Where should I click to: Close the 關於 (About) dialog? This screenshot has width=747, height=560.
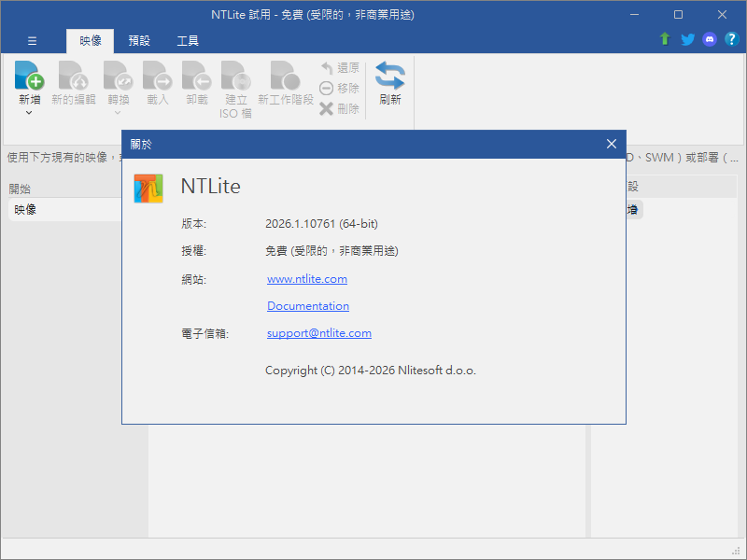612,144
